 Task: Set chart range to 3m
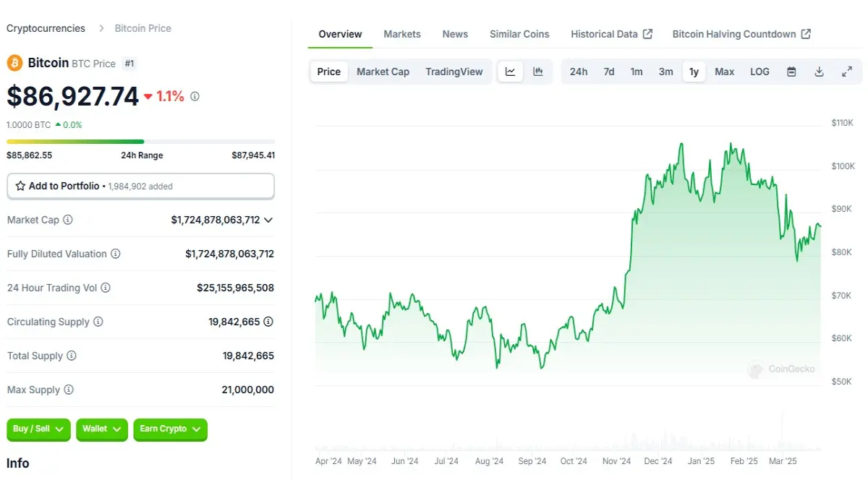click(666, 72)
